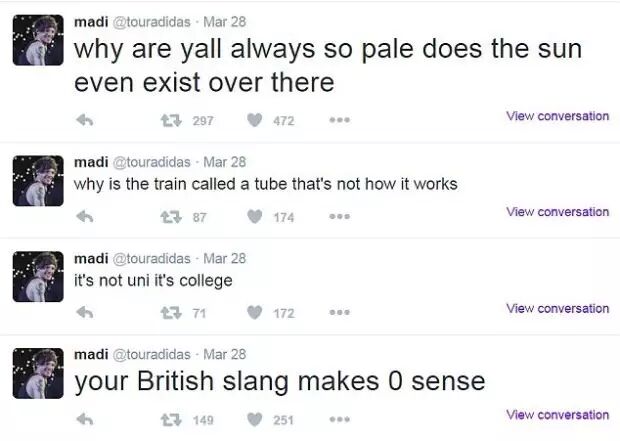Retweet the British slang tweet
Image resolution: width=620 pixels, height=441 pixels.
click(171, 420)
